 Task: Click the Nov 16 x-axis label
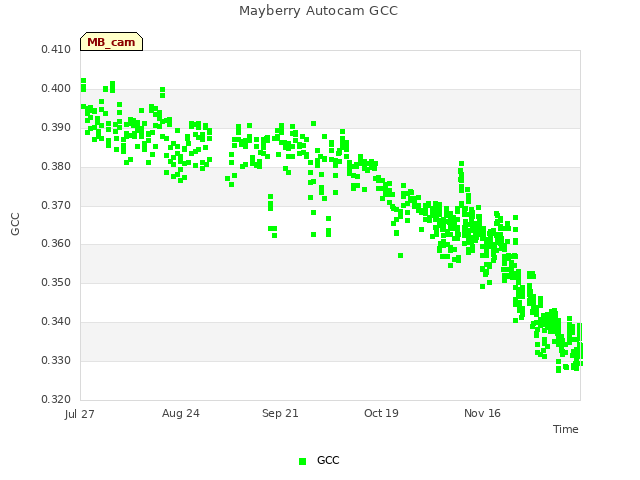pyautogui.click(x=482, y=413)
